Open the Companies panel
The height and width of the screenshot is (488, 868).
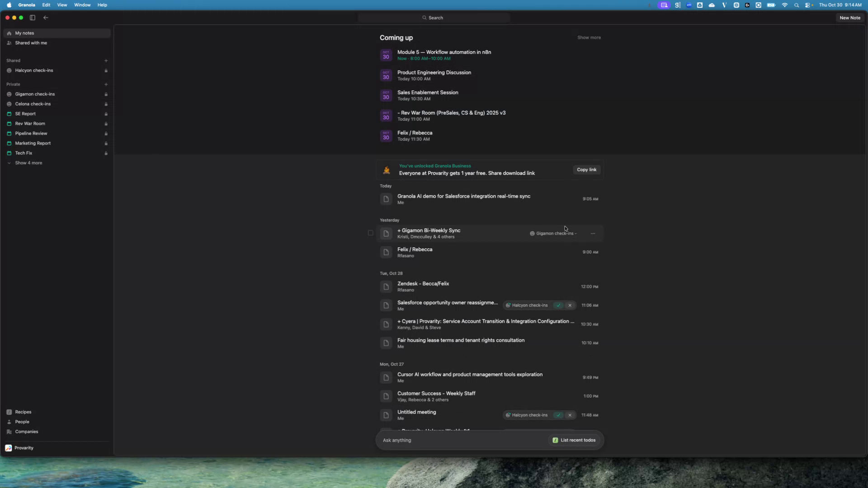(x=26, y=432)
